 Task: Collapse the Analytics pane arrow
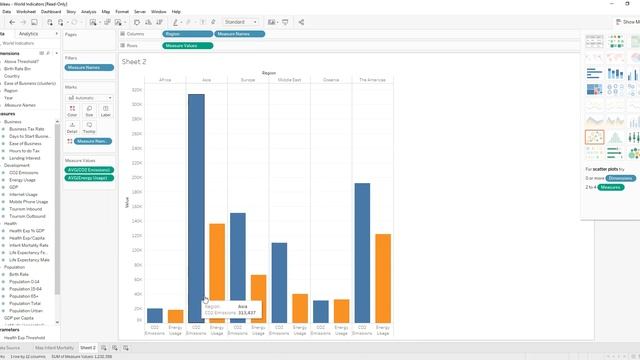(x=56, y=33)
